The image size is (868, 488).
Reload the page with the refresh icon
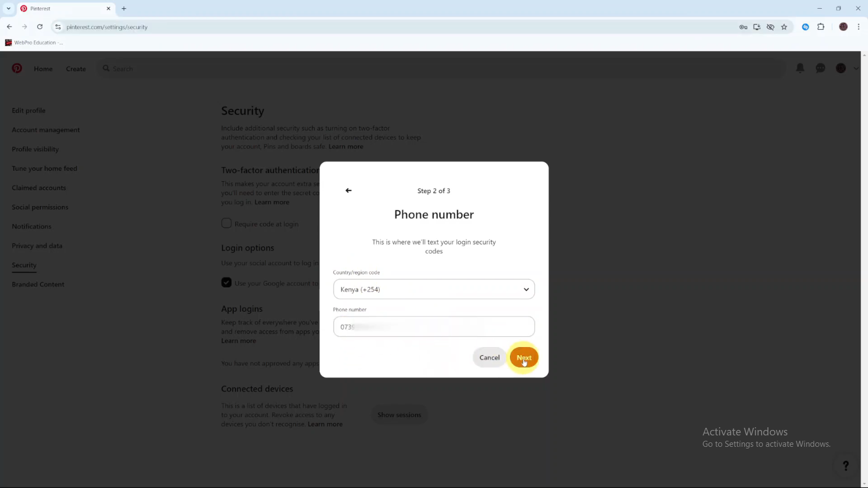[x=40, y=27]
